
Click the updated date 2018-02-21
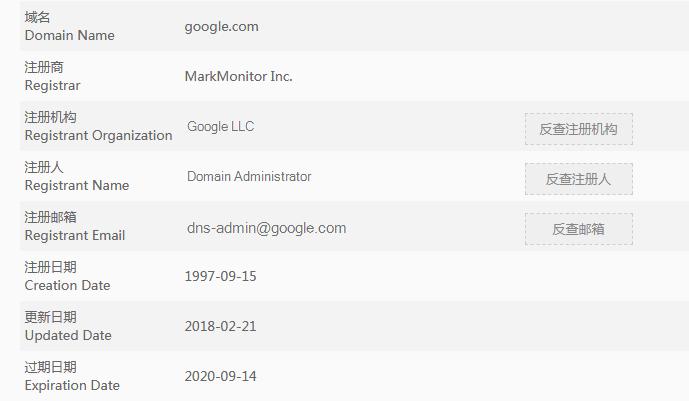point(220,326)
